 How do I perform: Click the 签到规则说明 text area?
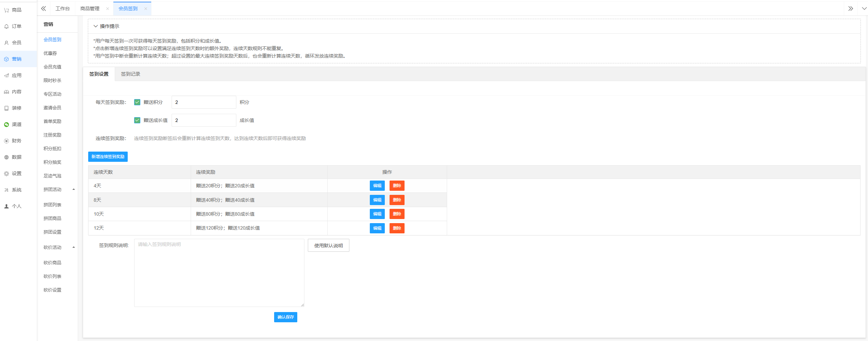[x=219, y=273]
